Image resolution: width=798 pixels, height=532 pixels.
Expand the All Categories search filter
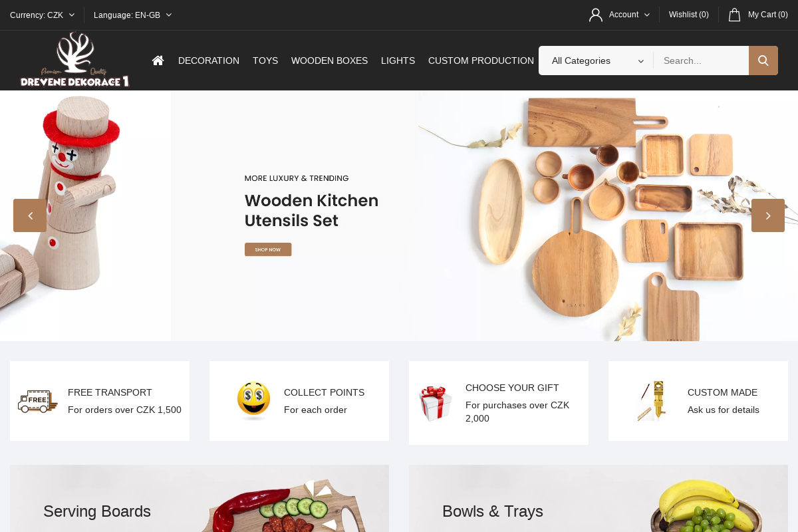(597, 61)
